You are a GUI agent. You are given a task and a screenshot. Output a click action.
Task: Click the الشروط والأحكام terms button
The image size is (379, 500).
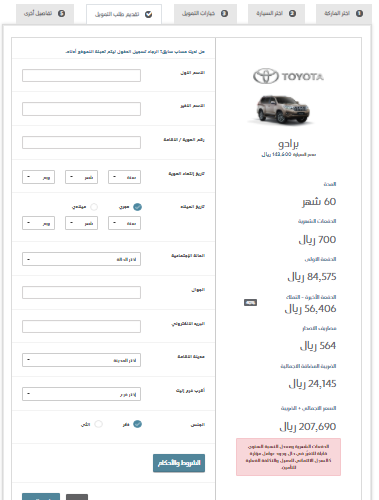click(179, 463)
